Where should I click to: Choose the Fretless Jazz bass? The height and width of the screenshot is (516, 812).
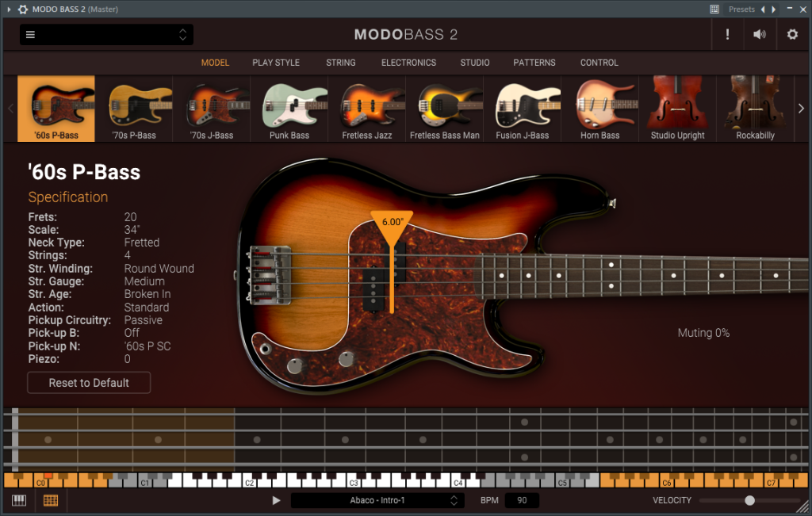[367, 109]
